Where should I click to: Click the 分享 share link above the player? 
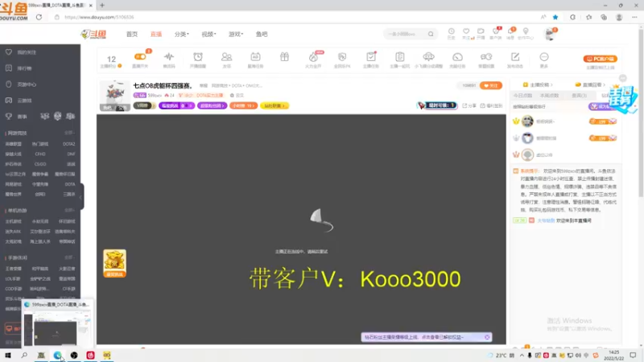[469, 105]
